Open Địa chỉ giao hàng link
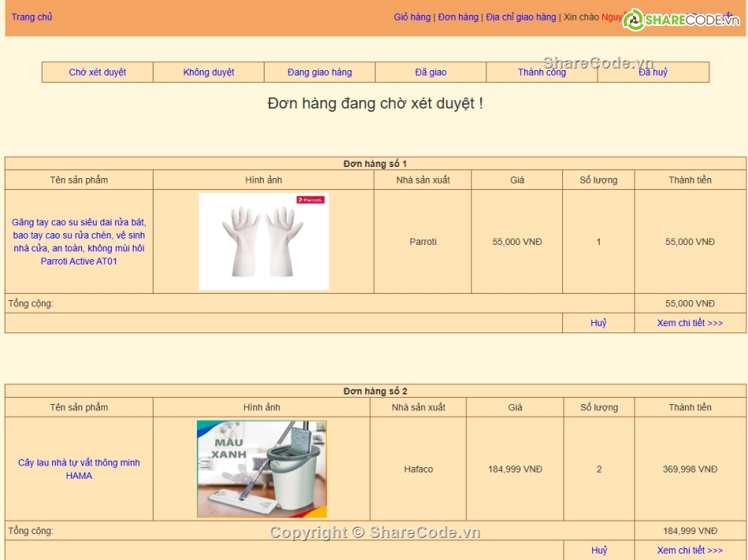748x560 pixels. click(521, 17)
